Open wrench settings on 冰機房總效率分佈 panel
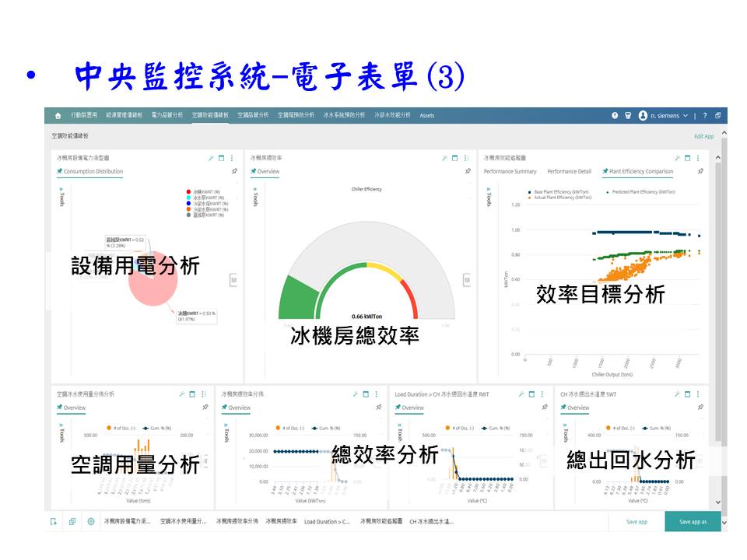The height and width of the screenshot is (560, 747). (x=356, y=394)
